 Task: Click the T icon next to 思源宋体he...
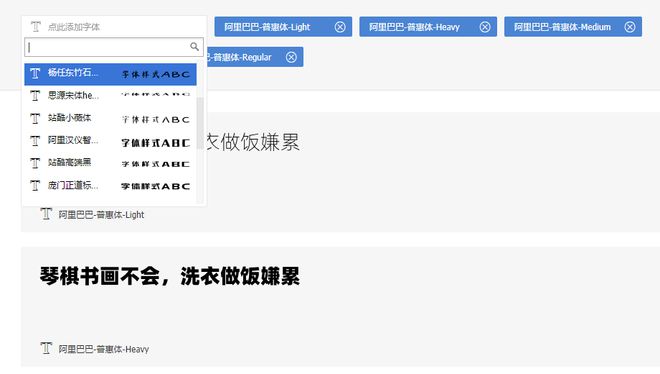pos(35,96)
